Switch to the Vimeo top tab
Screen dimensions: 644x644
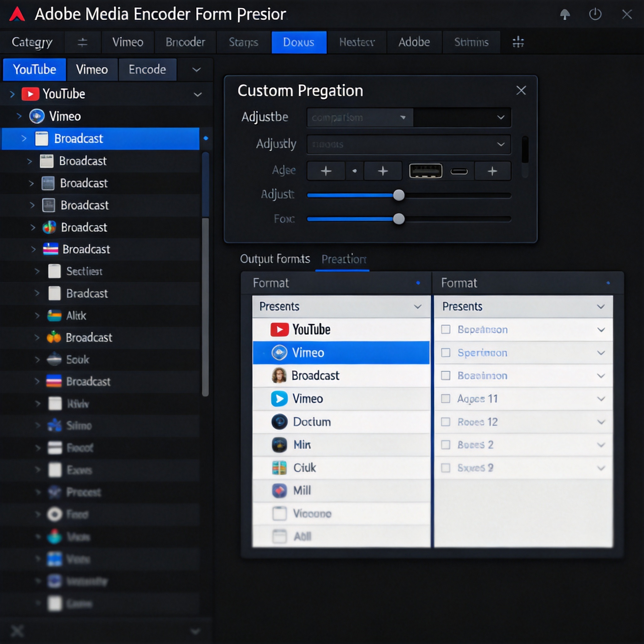128,42
